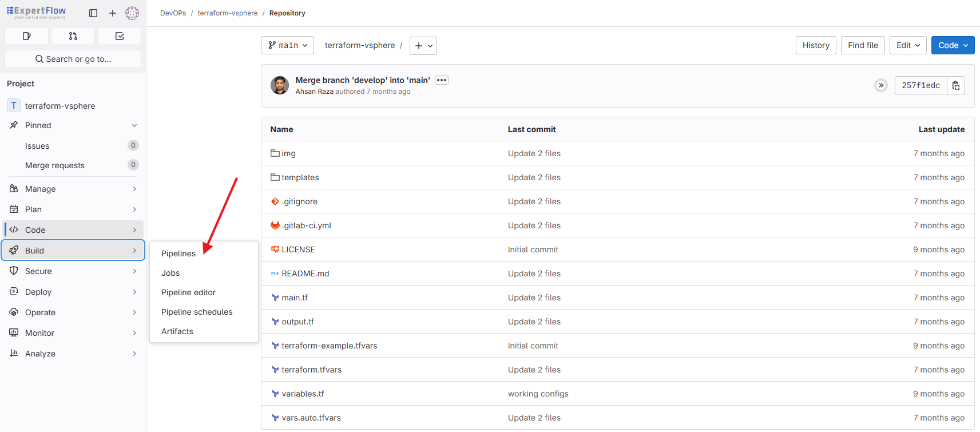Expand the add file plus dropdown
The height and width of the screenshot is (432, 980).
click(423, 46)
